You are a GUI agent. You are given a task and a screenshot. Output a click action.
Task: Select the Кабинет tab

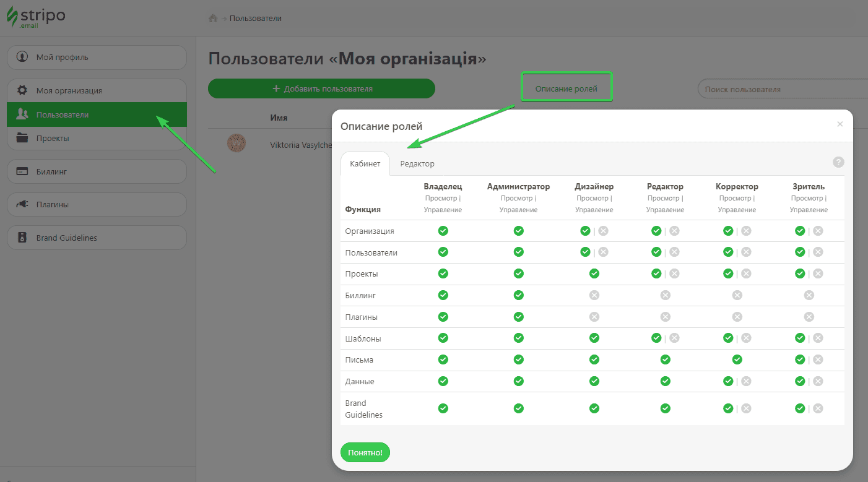point(365,163)
